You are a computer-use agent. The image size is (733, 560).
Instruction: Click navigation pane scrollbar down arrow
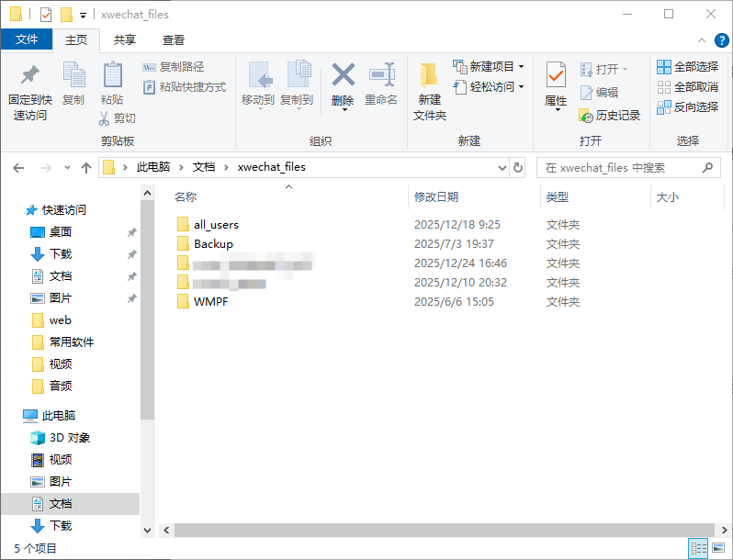coord(147,530)
